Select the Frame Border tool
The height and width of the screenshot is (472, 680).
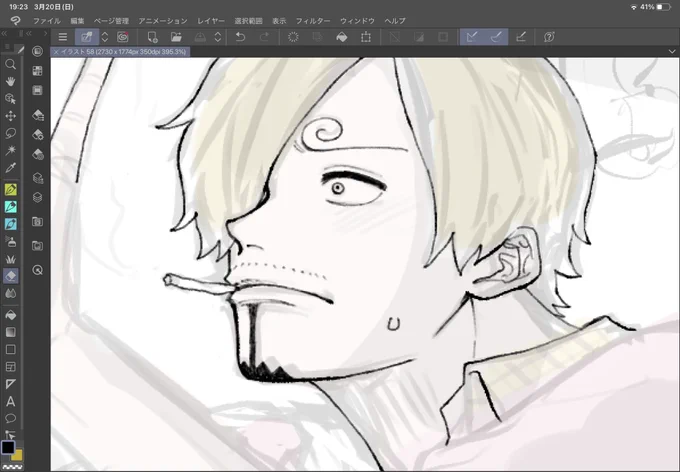click(x=10, y=367)
